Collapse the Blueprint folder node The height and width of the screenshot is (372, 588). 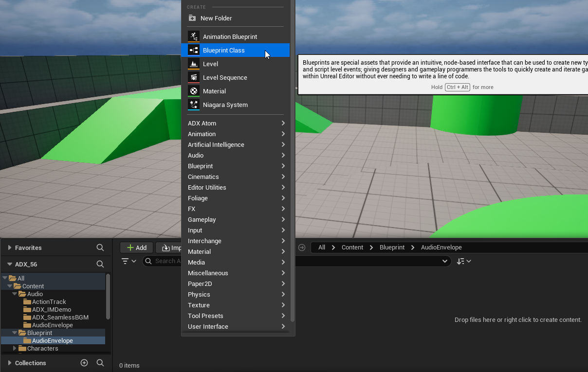15,333
